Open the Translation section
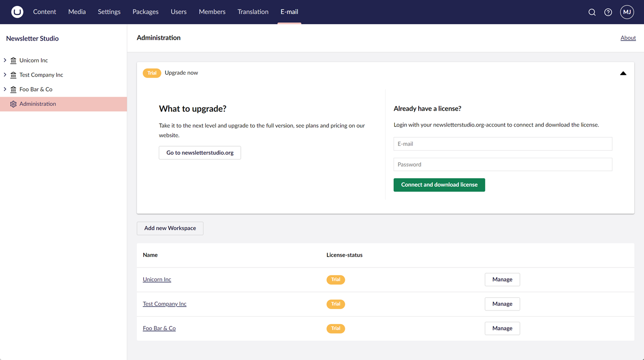Image resolution: width=644 pixels, height=360 pixels. [253, 12]
